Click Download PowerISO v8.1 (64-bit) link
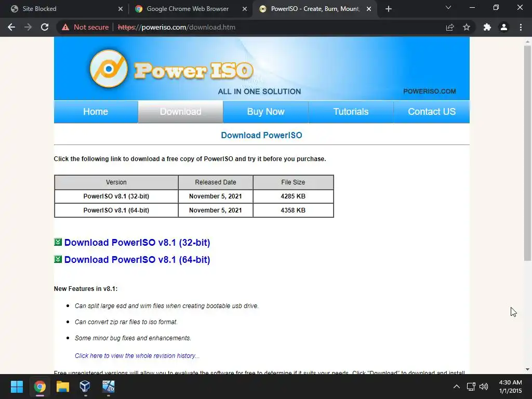This screenshot has width=532, height=399. click(137, 260)
